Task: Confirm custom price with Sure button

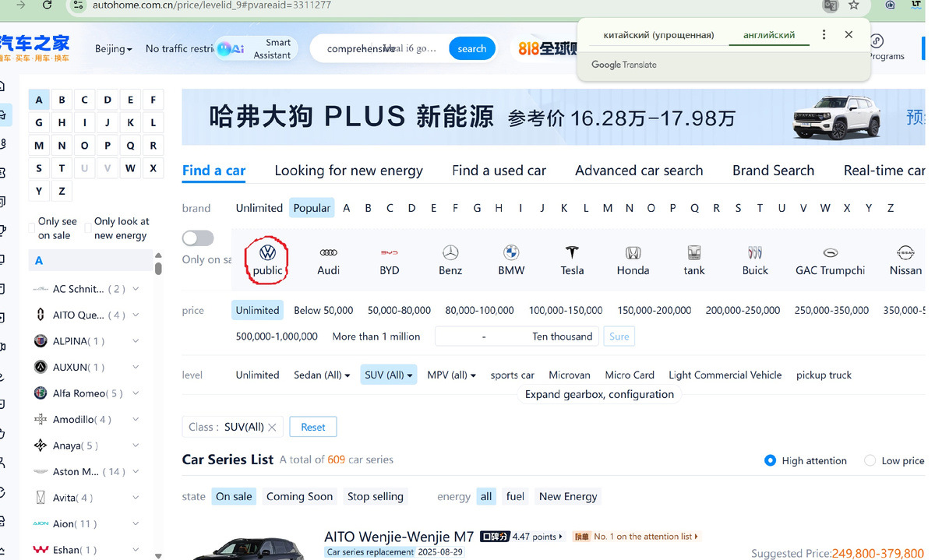Action: coord(619,336)
